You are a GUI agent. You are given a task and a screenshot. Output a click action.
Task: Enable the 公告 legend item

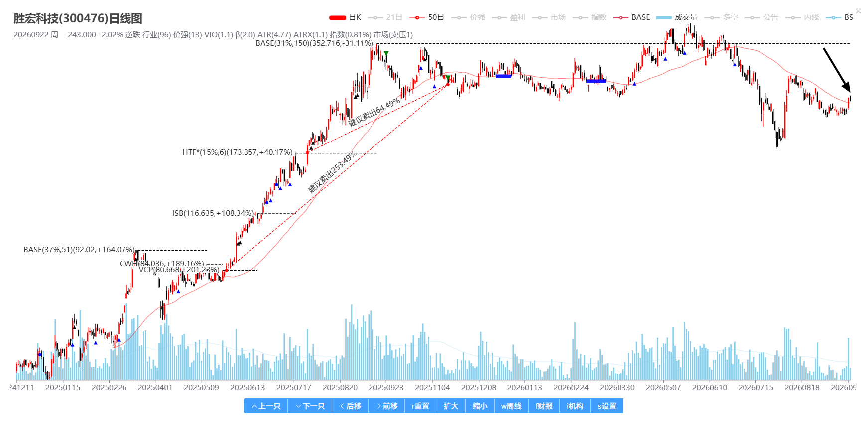(761, 17)
